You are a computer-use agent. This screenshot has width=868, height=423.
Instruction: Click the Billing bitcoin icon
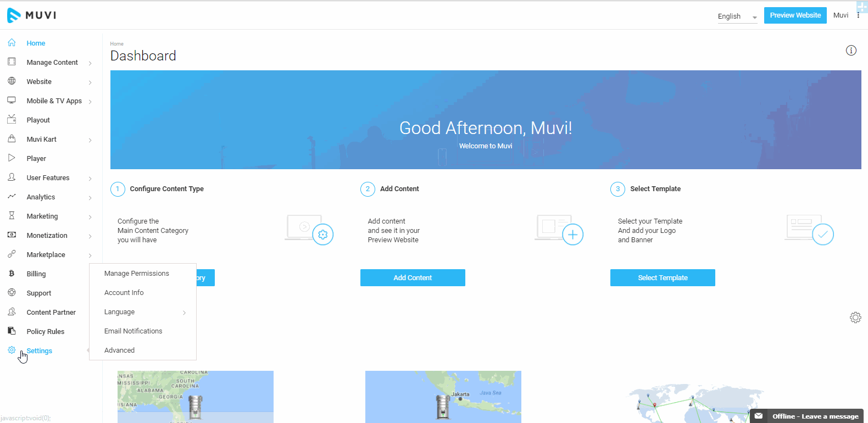point(12,273)
